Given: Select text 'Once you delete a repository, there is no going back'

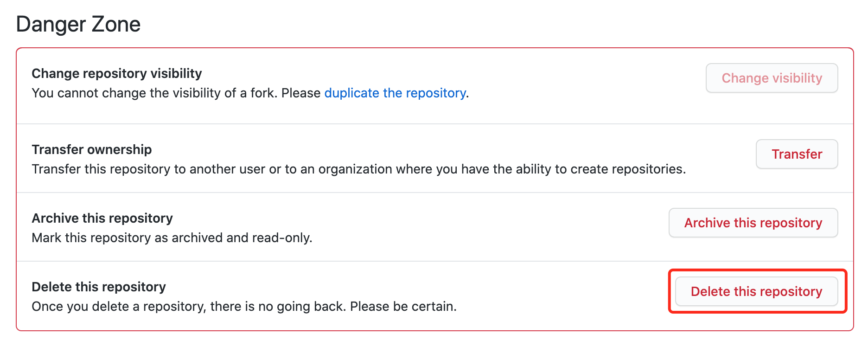Looking at the screenshot, I should [188, 306].
